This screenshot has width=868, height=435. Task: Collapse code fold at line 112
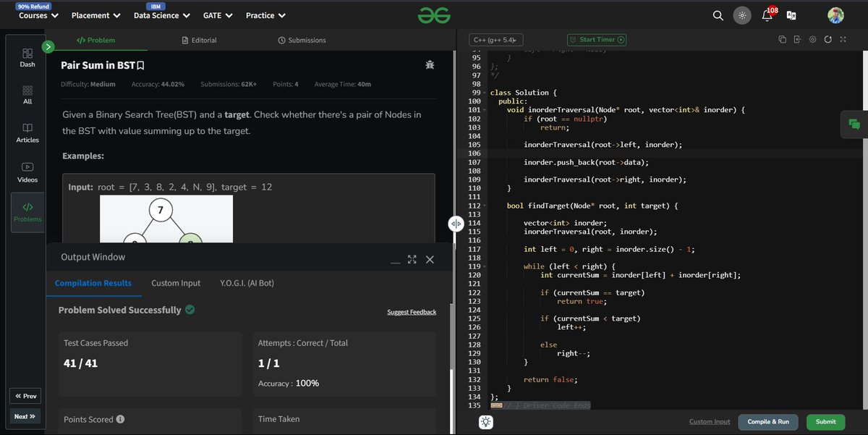(484, 206)
